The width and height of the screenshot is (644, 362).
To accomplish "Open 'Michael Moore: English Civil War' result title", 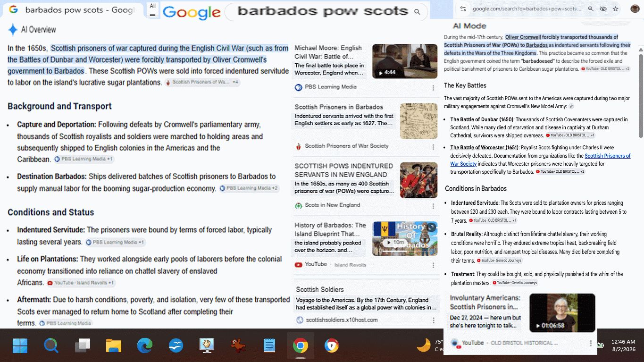I will (328, 52).
